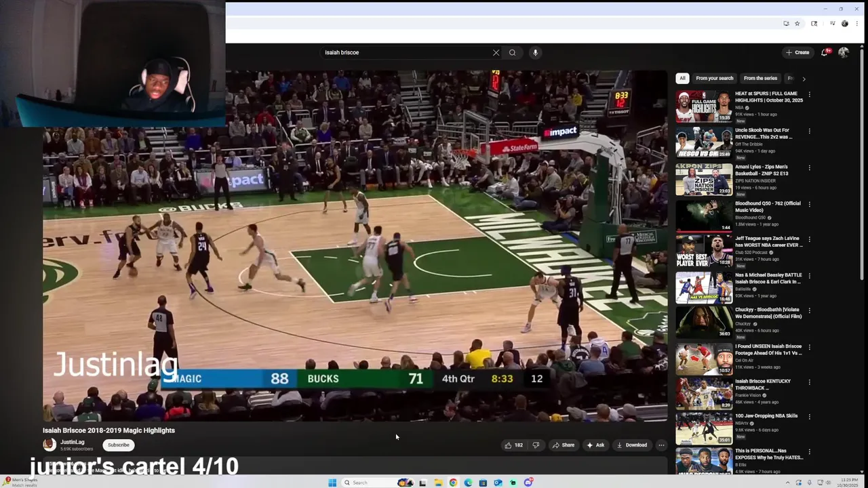Open 'This is PERSONAL...Nas EXPOSES' title
Viewport: 868px width, 488px height.
click(768, 454)
